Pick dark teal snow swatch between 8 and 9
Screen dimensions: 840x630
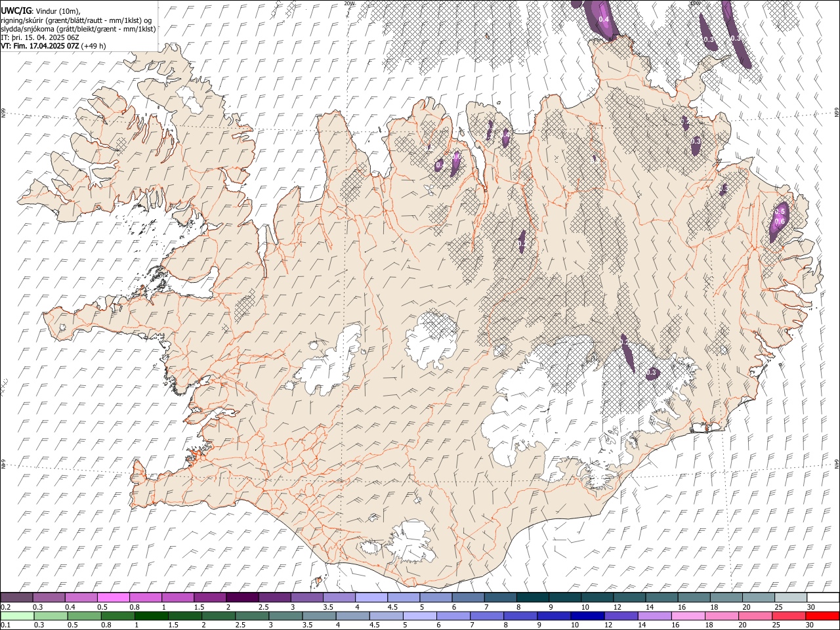pyautogui.click(x=532, y=597)
